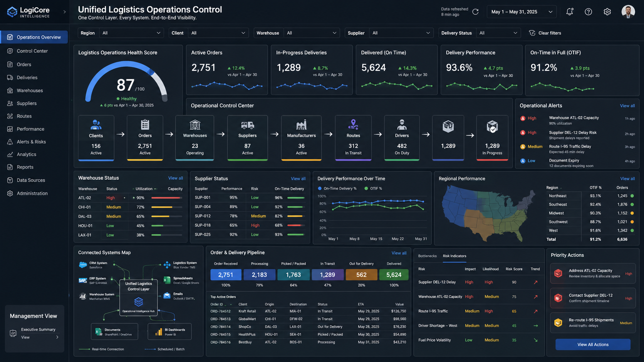The image size is (644, 362).
Task: Click ATL-02 utilization progress bar
Action: pyautogui.click(x=167, y=198)
